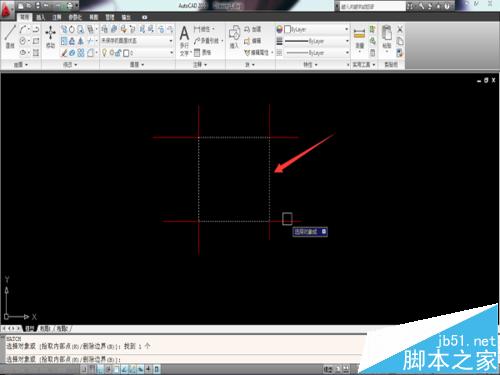The height and width of the screenshot is (375, 500).
Task: Expand the Annotation (注释) panel
Action: (200, 64)
